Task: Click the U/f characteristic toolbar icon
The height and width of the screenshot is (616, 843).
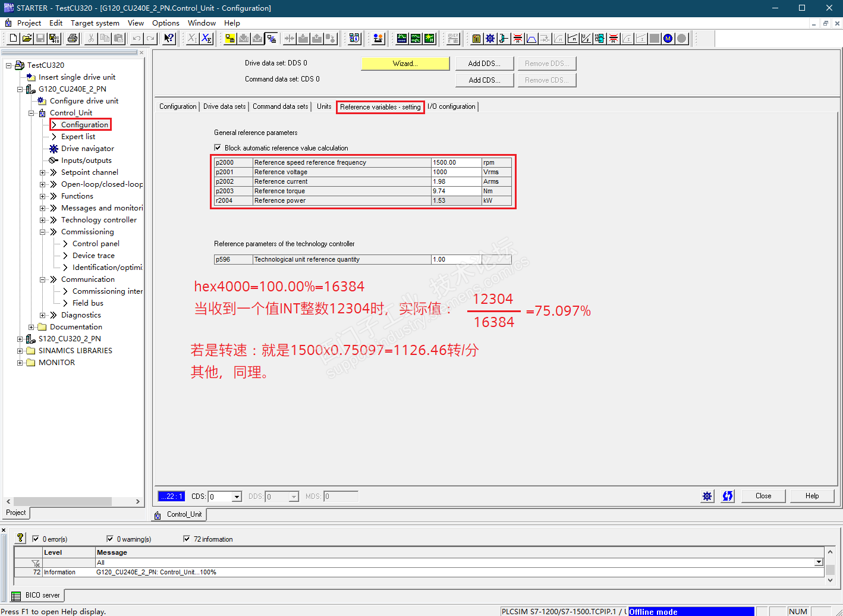Action: pos(586,39)
